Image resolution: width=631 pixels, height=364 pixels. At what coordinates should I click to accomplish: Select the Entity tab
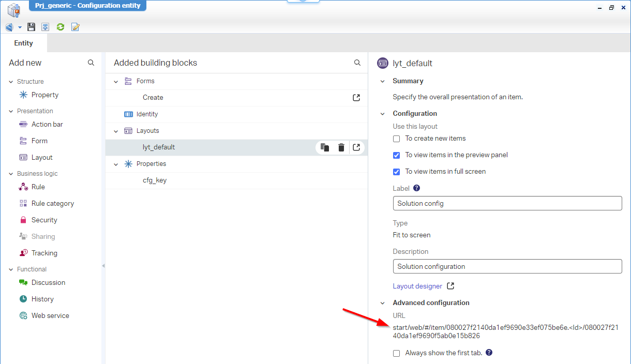point(23,43)
